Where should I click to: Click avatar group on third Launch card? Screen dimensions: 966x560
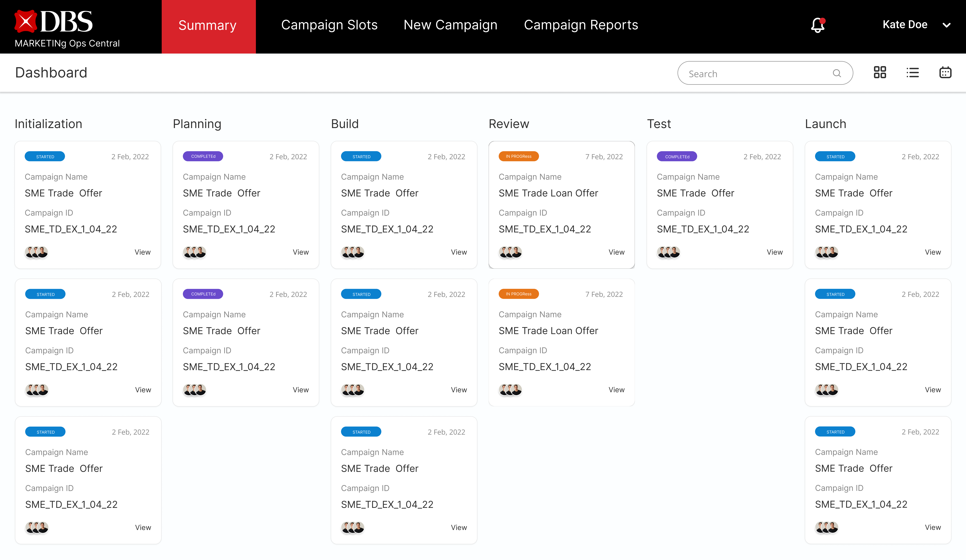tap(826, 527)
